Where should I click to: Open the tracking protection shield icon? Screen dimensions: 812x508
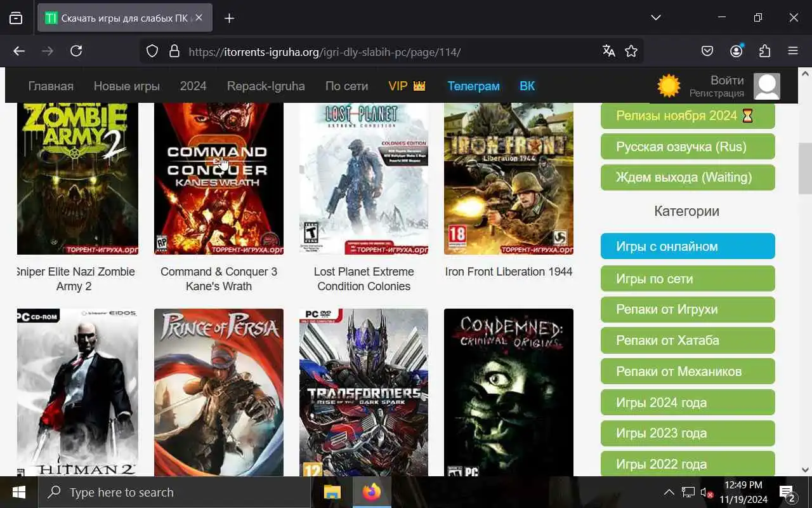click(x=152, y=51)
